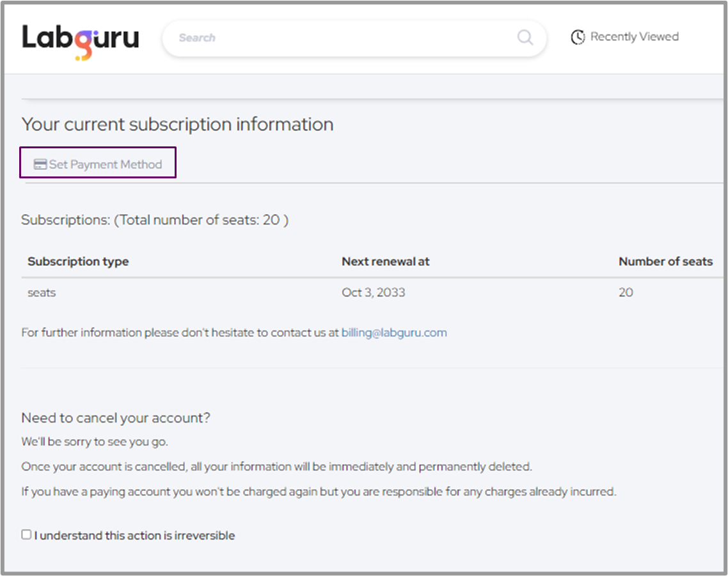Click the credit card icon for payment
This screenshot has width=728, height=576.
pyautogui.click(x=40, y=164)
